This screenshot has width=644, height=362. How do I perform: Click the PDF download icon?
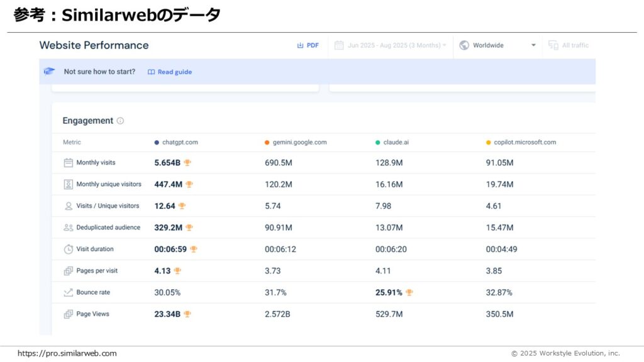click(301, 45)
